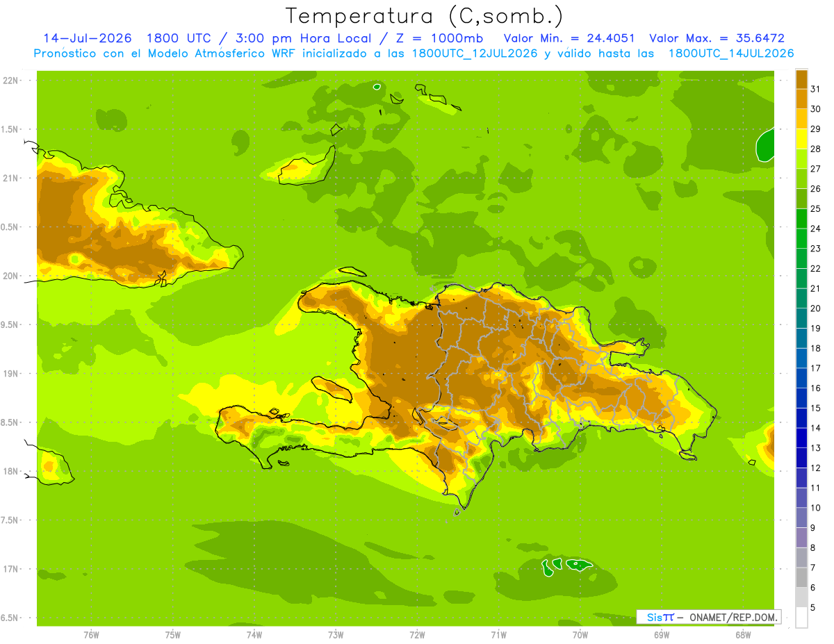This screenshot has height=644, width=834.
Task: Click the legend value "5"
Action: [x=813, y=608]
